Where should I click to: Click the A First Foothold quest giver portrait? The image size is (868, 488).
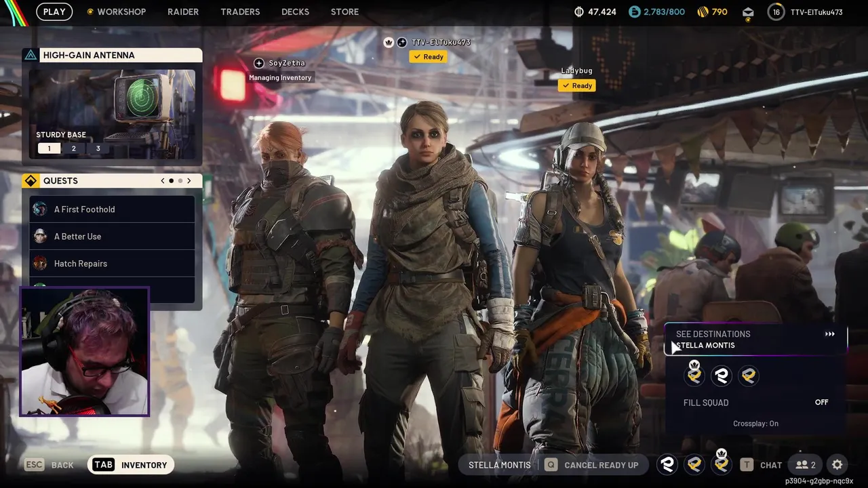(x=40, y=209)
